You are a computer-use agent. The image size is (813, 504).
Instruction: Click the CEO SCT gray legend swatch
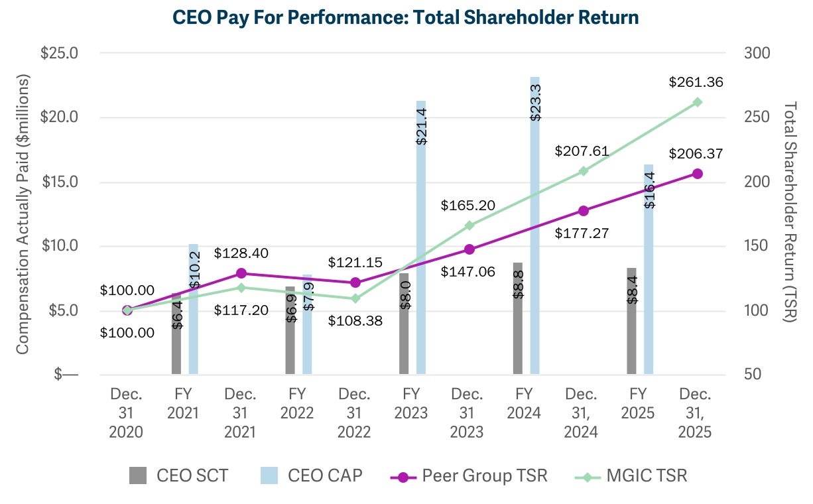tap(138, 475)
